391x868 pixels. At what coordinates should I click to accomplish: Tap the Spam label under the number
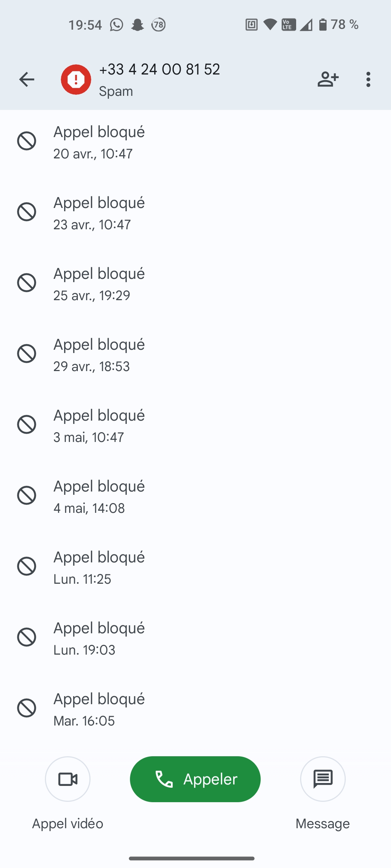[x=116, y=91]
